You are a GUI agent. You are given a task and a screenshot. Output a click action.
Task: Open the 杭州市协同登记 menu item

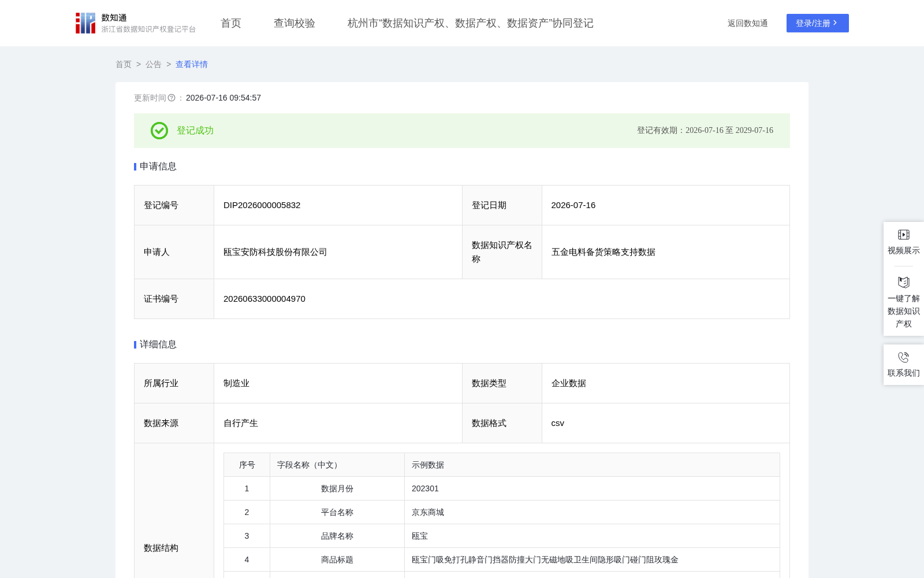click(x=471, y=23)
